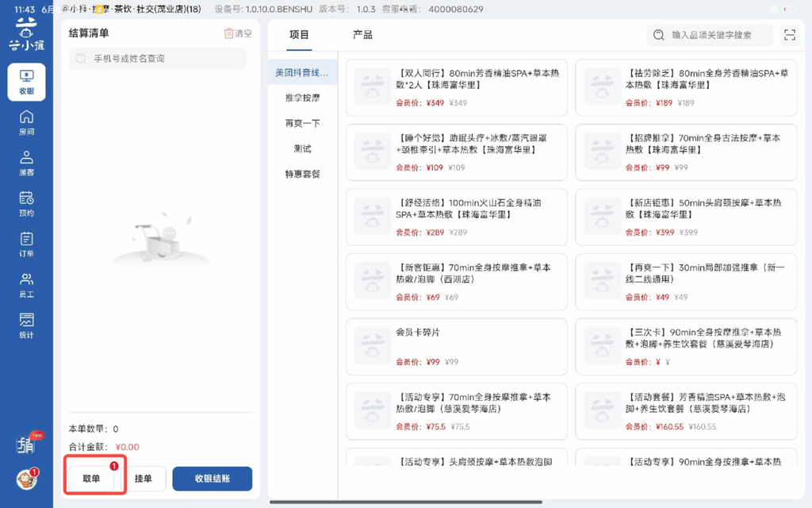Open the 顾客 customers section
Viewport: 812px width, 508px height.
coord(26,164)
